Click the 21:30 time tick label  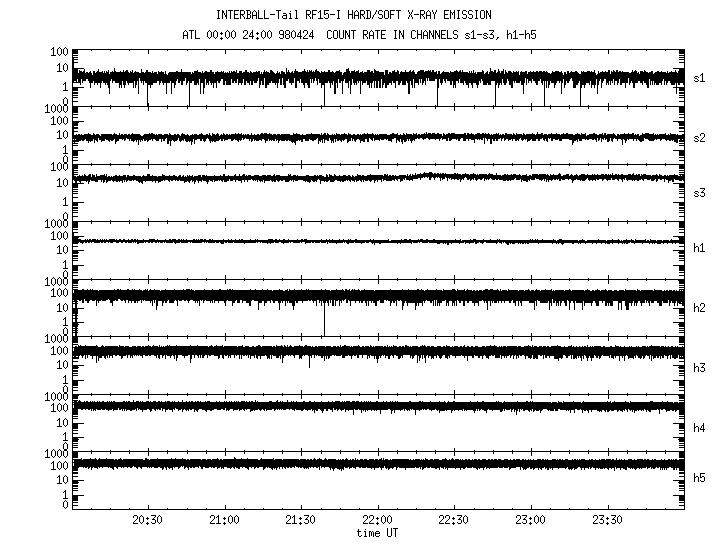coord(301,521)
